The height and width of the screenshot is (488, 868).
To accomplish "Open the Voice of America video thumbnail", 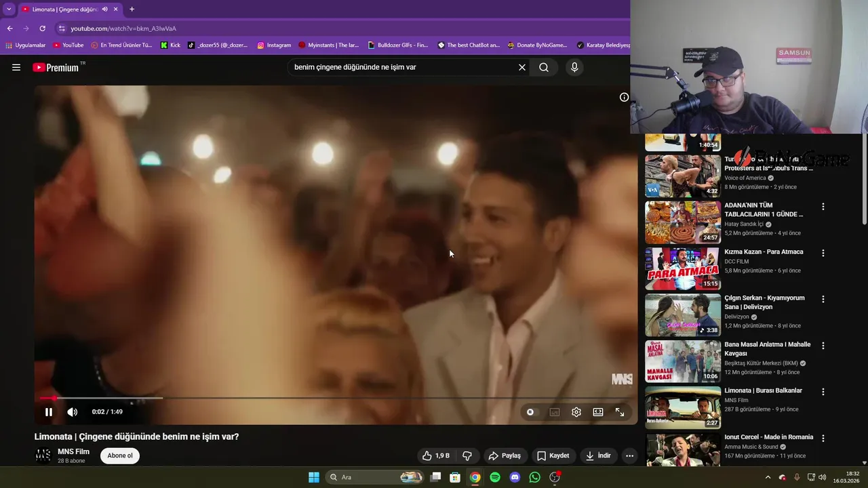I will [x=683, y=176].
